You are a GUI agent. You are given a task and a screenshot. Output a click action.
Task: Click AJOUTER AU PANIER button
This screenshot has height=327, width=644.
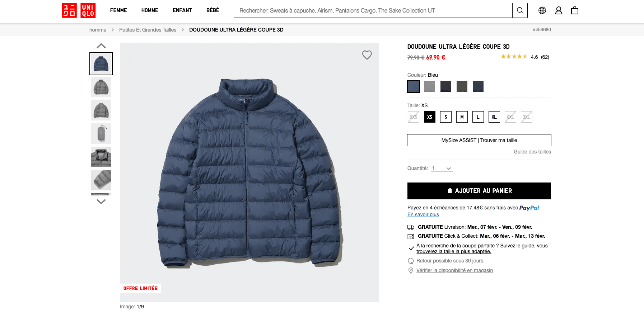point(479,191)
